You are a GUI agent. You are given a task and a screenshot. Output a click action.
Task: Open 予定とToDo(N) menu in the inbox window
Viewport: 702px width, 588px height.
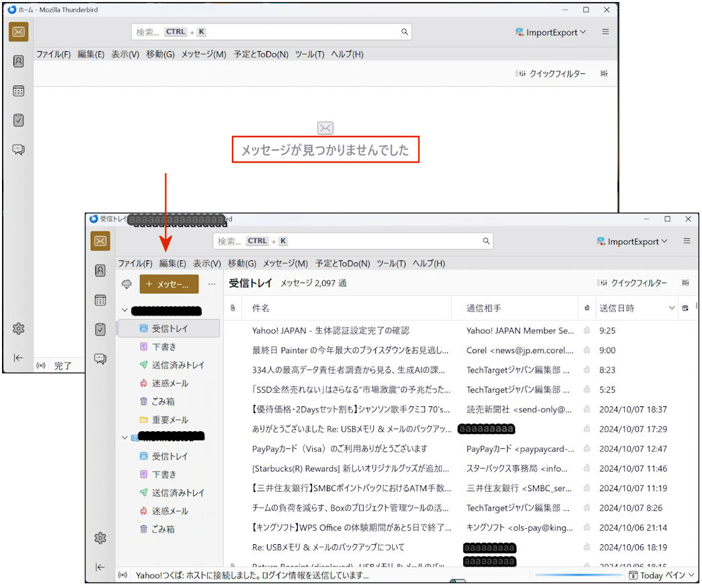342,264
